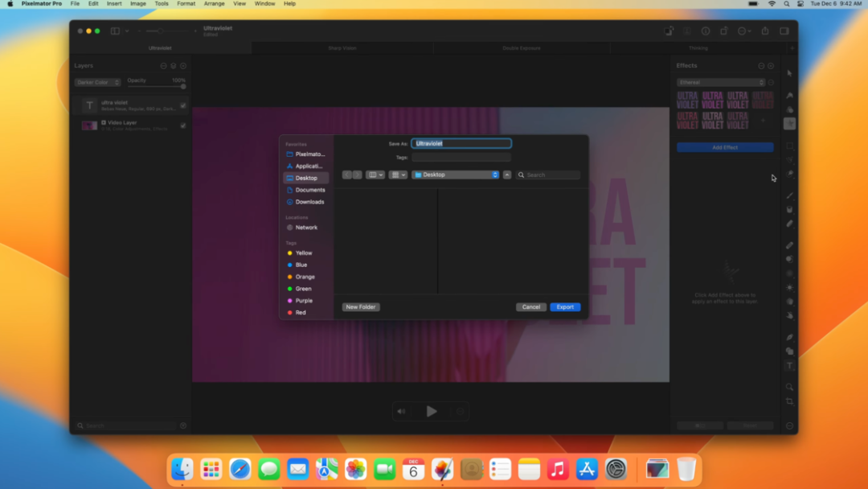The width and height of the screenshot is (868, 489).
Task: Select the Color Fill bucket tool
Action: point(789,210)
